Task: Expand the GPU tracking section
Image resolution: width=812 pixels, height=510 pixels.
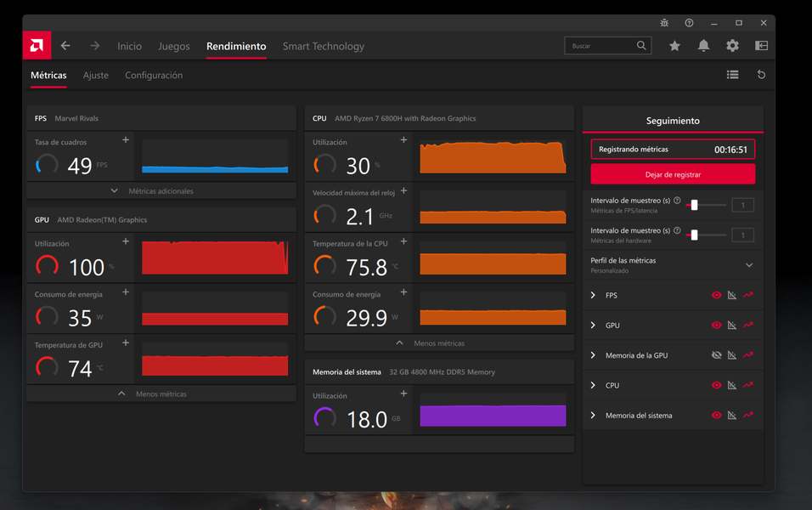Action: 593,326
